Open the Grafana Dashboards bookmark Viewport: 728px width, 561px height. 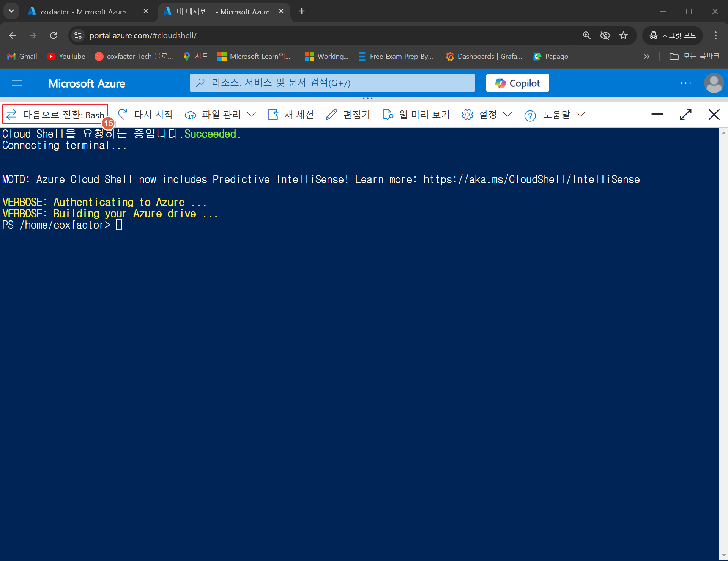484,56
